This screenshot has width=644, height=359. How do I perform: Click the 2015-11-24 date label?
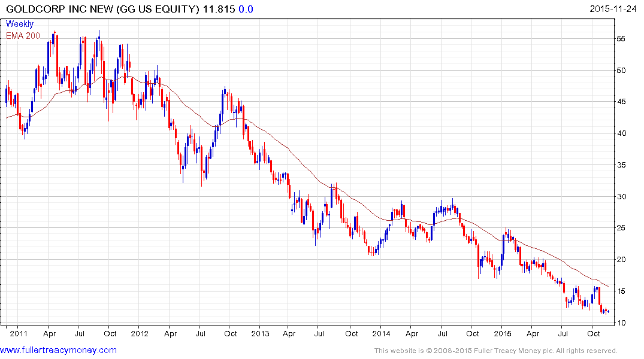coord(613,9)
